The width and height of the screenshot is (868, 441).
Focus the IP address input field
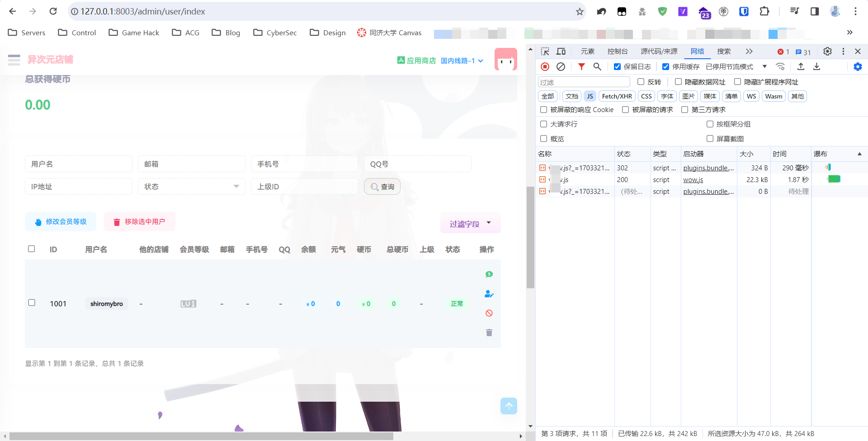(x=79, y=187)
